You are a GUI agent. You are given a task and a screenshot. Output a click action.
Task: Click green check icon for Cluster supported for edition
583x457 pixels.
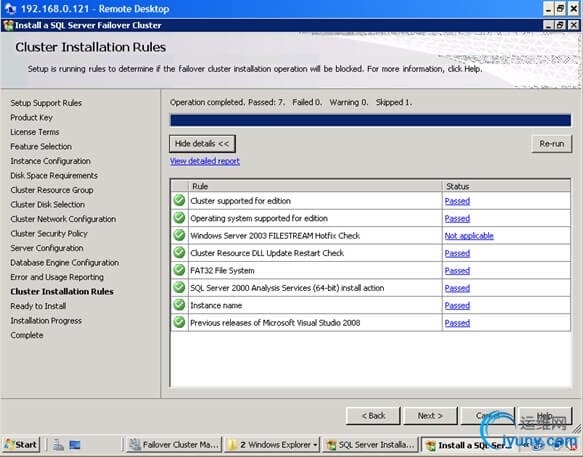point(179,200)
